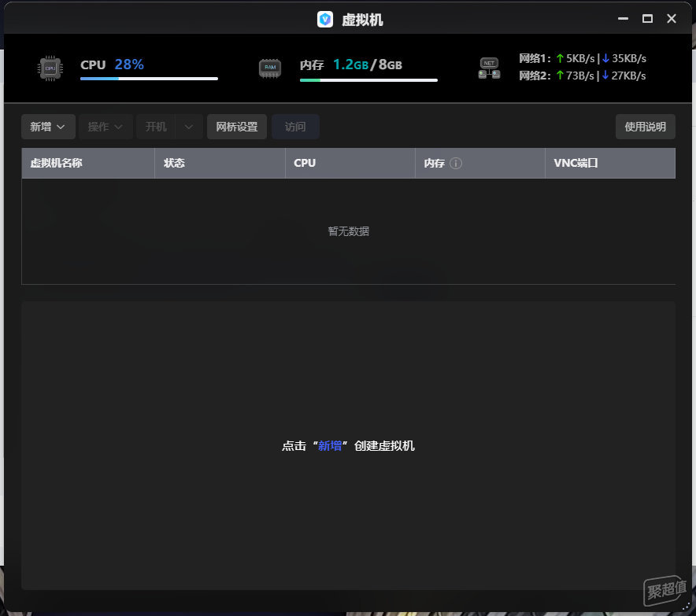The width and height of the screenshot is (696, 616).
Task: Click the 28% CPU value
Action: coord(129,65)
